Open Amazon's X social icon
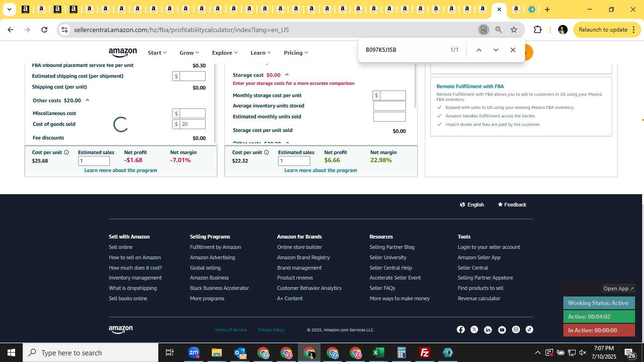 click(x=474, y=329)
